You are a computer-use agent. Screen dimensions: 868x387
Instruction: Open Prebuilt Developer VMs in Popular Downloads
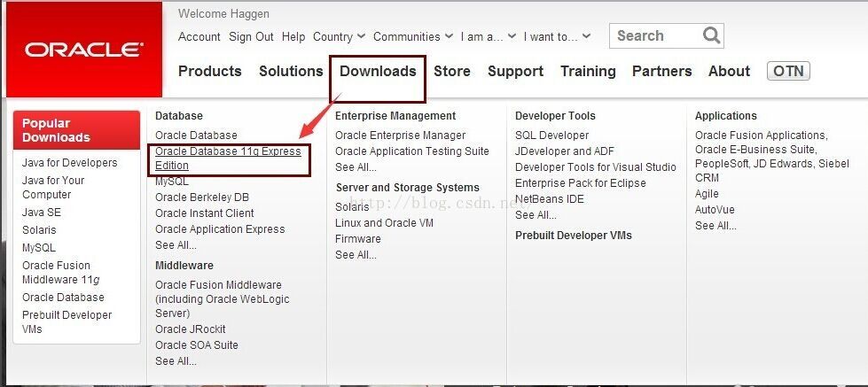point(67,321)
